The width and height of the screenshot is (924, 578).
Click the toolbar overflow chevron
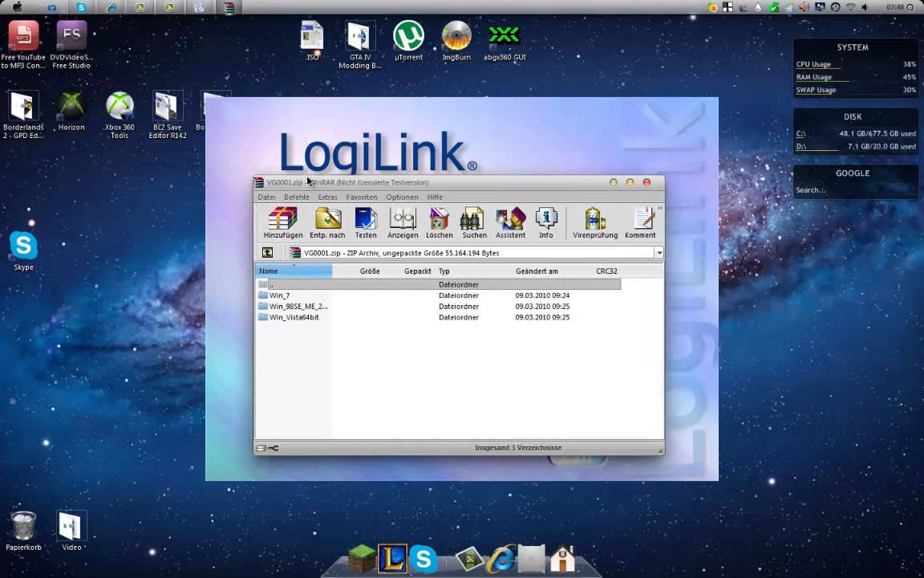[x=660, y=208]
